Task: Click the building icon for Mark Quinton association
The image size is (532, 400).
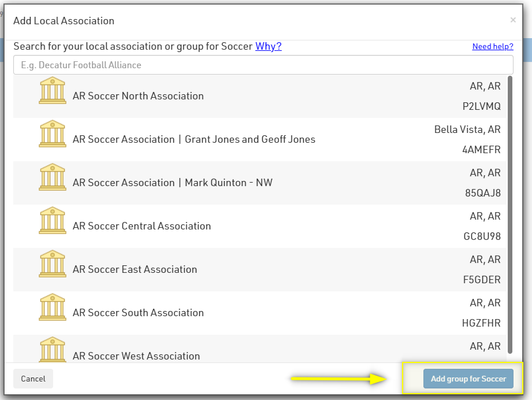Action: coord(52,177)
